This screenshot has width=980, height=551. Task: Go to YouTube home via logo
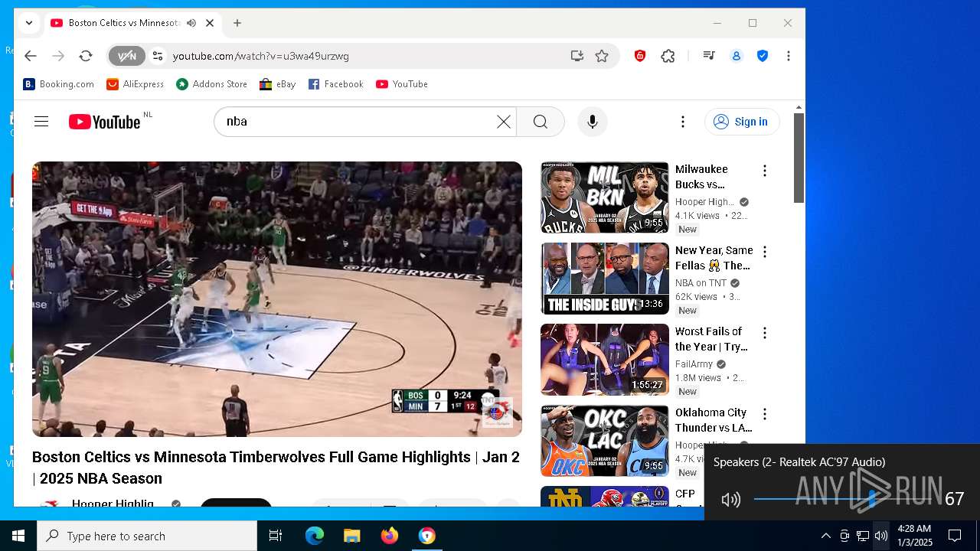pos(105,122)
